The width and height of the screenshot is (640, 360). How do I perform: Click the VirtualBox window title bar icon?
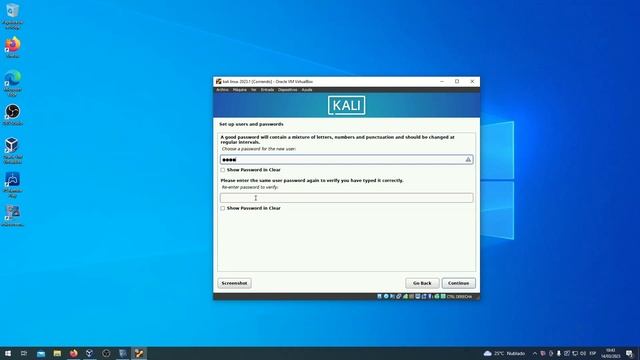[x=218, y=82]
